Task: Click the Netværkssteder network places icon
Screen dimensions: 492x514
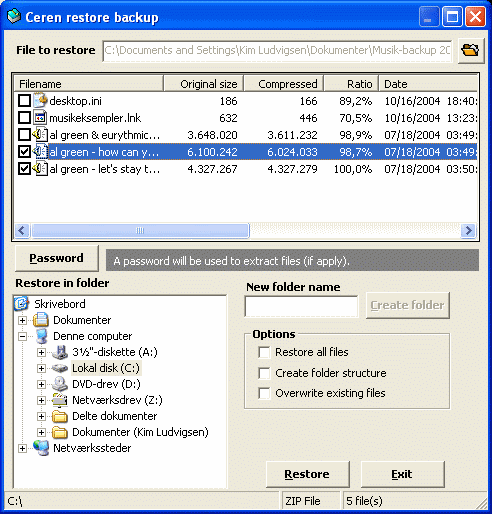Action: tap(41, 448)
